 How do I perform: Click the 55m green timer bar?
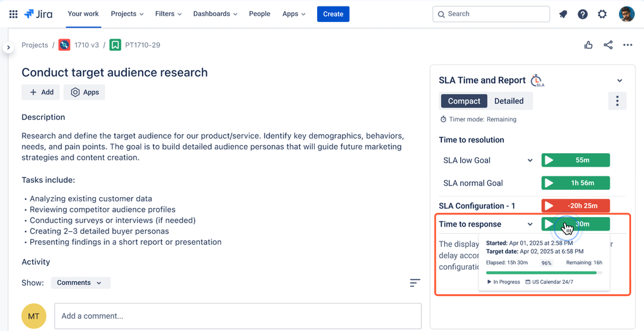pos(576,160)
